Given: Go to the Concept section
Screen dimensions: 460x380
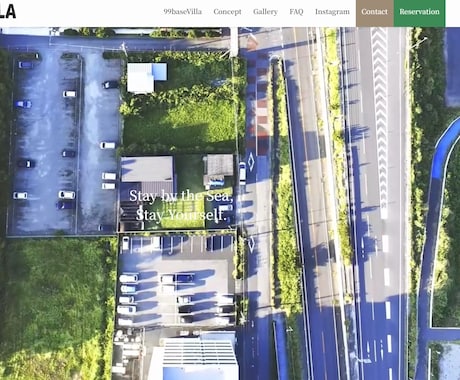Looking at the screenshot, I should pyautogui.click(x=227, y=12).
